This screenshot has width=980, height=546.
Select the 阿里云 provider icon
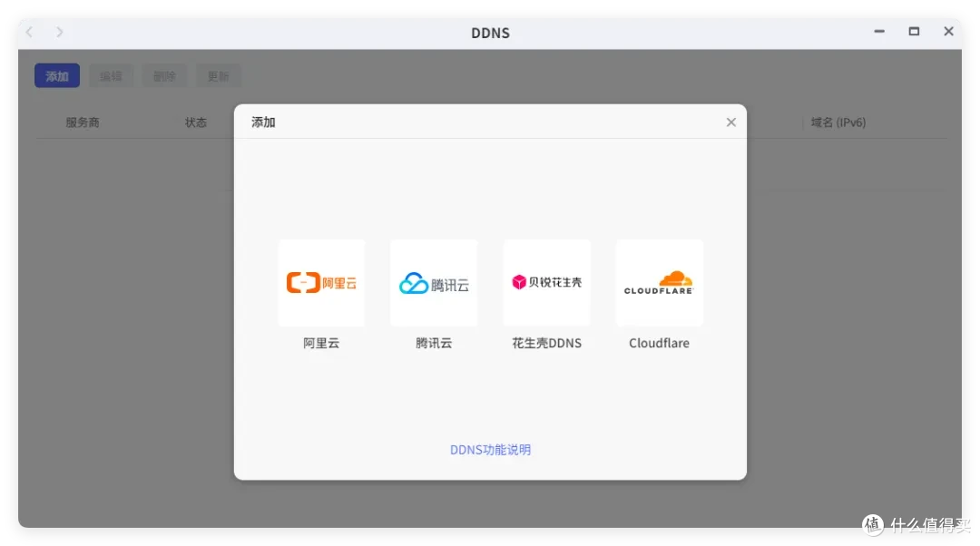click(321, 282)
